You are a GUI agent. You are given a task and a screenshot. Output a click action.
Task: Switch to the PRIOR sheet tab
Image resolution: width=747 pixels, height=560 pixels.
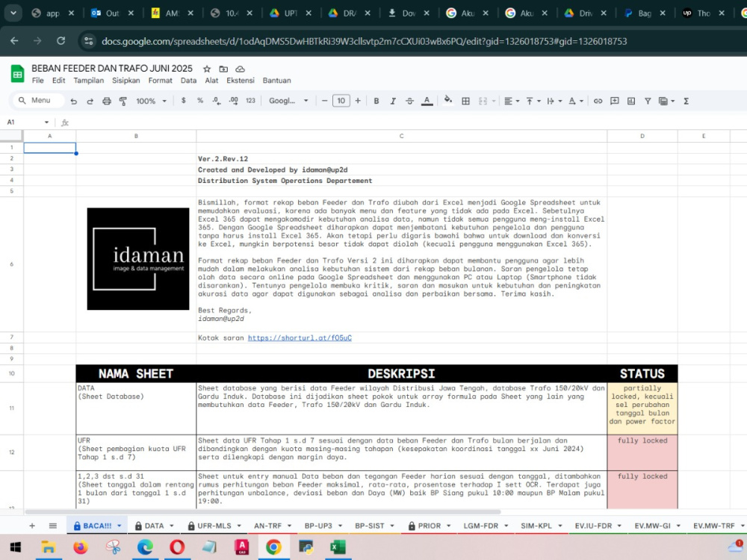[430, 526]
